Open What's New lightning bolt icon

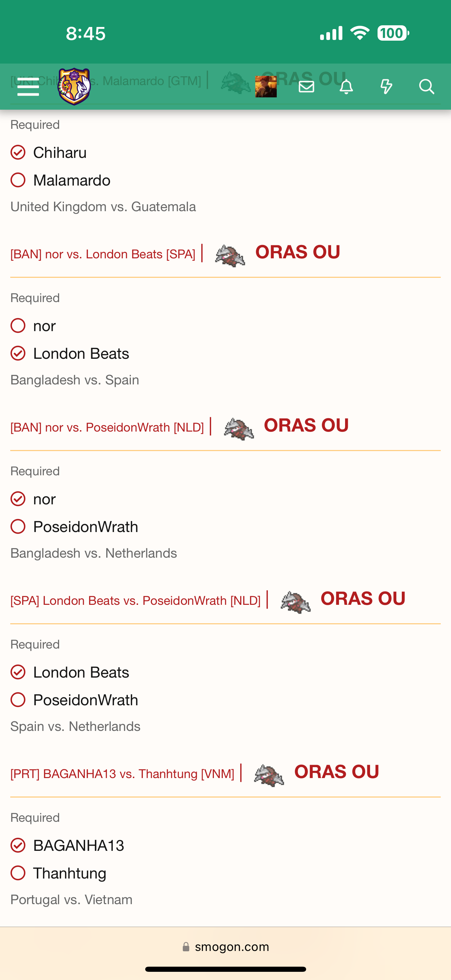tap(386, 87)
